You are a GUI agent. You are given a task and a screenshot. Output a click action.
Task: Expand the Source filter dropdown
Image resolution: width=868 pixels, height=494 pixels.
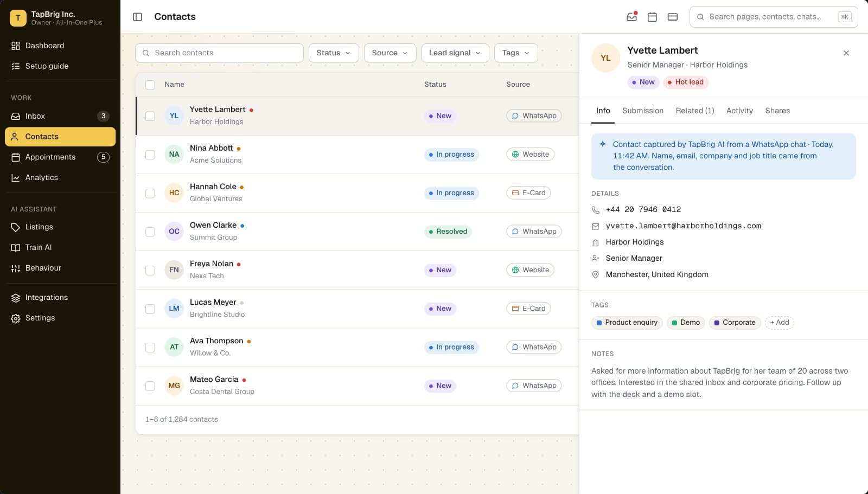[390, 53]
